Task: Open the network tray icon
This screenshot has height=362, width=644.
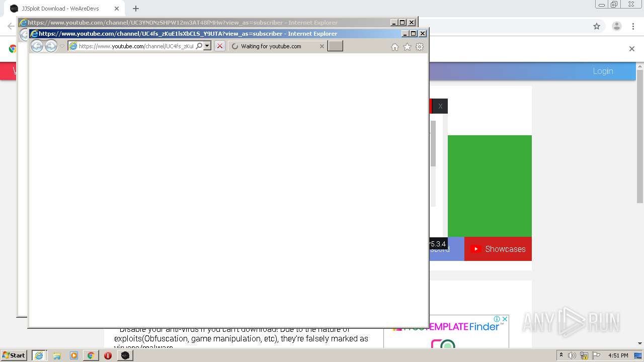Action: (584, 355)
